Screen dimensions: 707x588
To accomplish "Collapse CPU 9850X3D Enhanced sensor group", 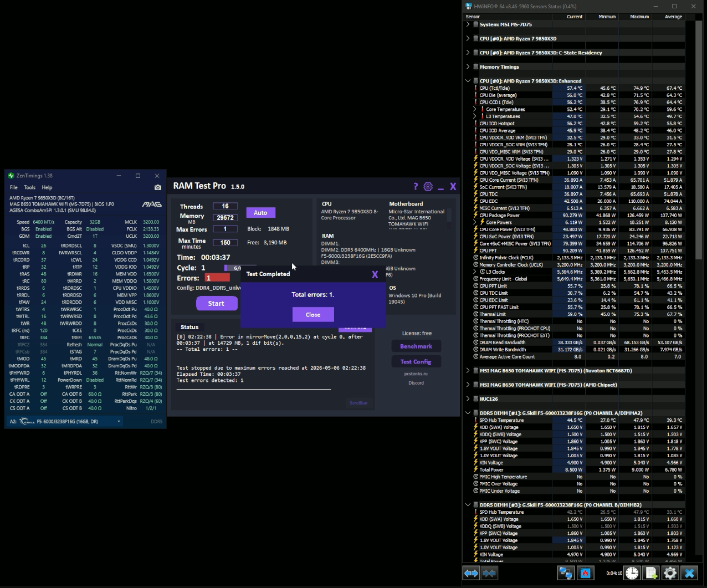I will [x=468, y=81].
